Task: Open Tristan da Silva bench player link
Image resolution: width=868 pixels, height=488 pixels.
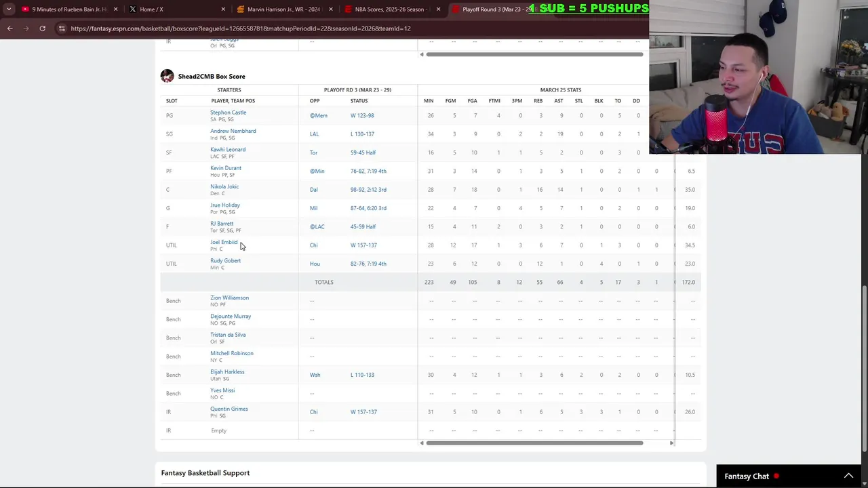Action: coord(228,335)
